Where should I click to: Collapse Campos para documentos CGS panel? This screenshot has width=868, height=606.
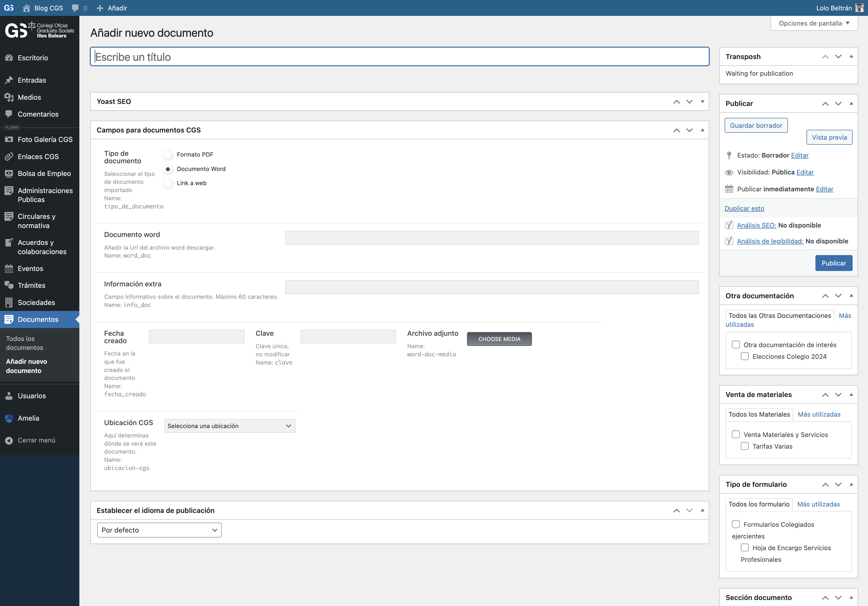[x=702, y=130]
